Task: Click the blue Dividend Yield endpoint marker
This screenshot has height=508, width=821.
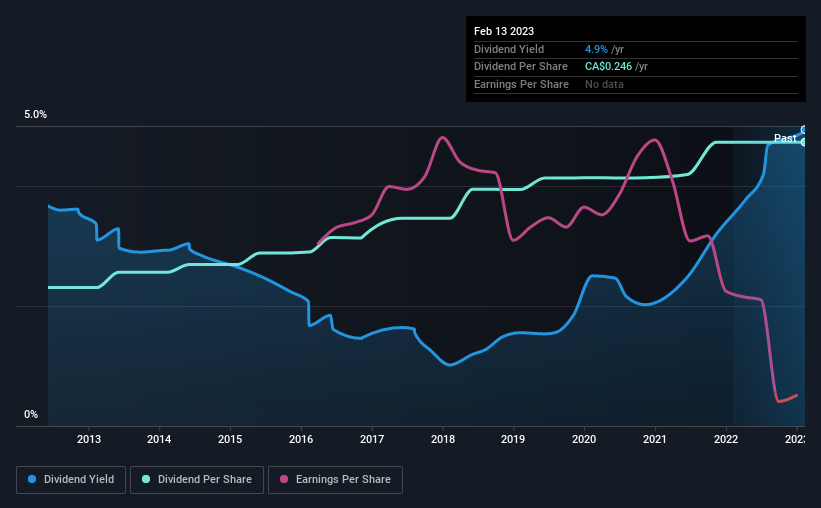Action: (804, 130)
